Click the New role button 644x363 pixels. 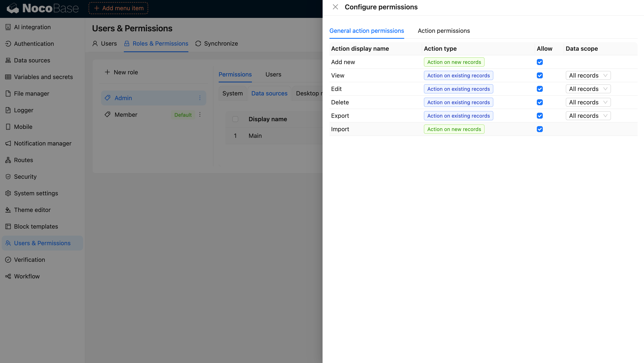(121, 72)
